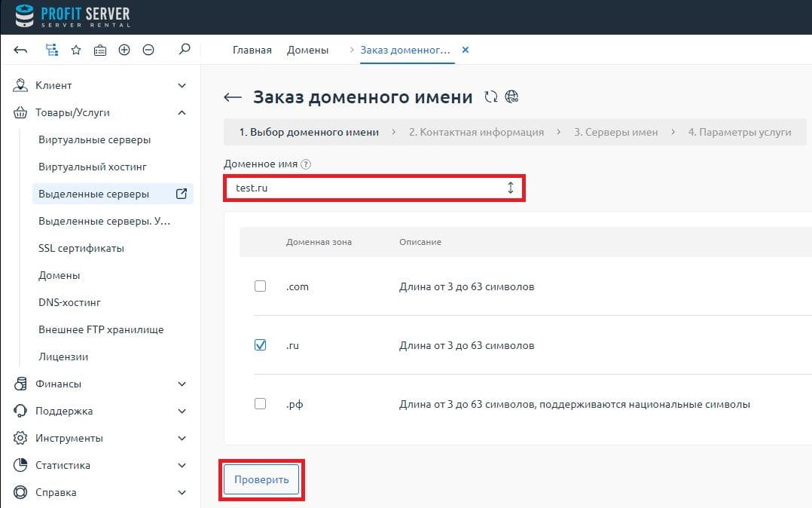Open Выделенные серверы in new window icon
The height and width of the screenshot is (508, 812).
click(x=182, y=194)
